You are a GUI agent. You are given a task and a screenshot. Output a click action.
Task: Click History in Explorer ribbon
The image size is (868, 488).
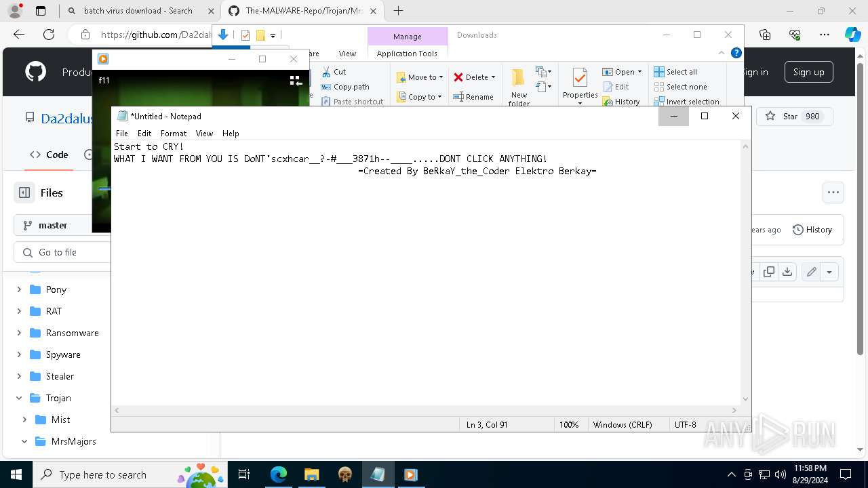click(620, 102)
